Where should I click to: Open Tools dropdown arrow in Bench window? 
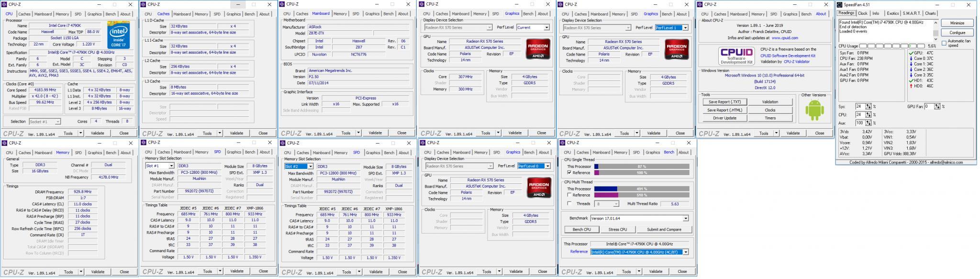[x=639, y=271]
